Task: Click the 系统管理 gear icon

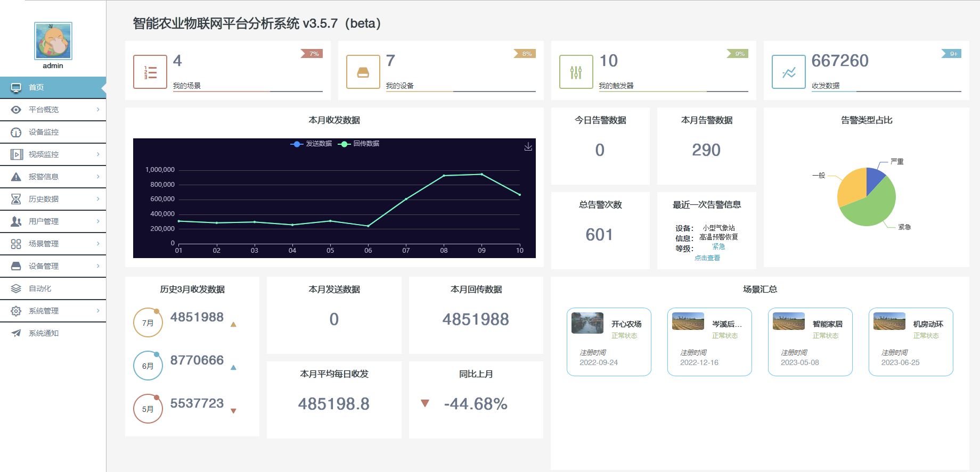Action: [x=16, y=311]
